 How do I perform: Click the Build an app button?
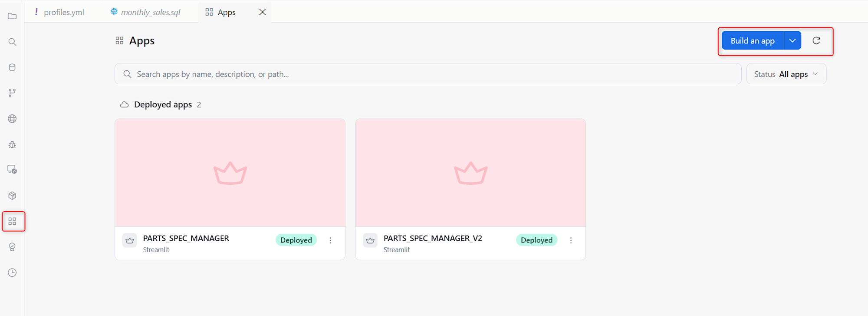(753, 40)
